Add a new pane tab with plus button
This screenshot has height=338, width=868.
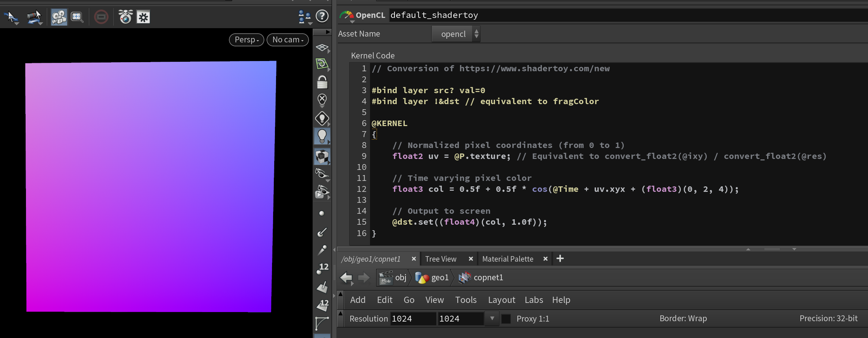click(x=560, y=259)
